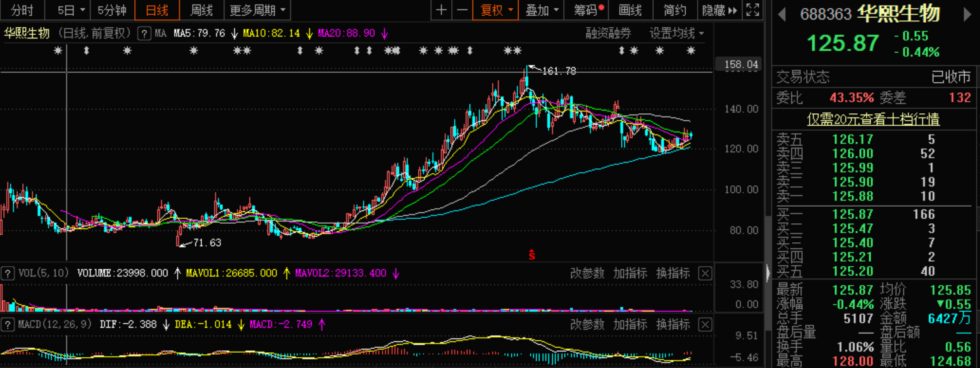Image resolution: width=980 pixels, height=368 pixels.
Task: Click the 71.63 low price label on the chart
Action: (x=208, y=242)
